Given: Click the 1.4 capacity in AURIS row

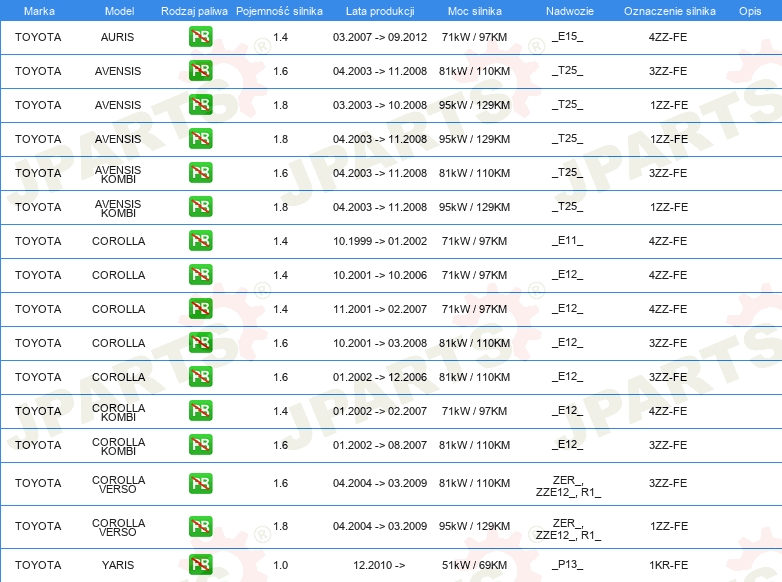Looking at the screenshot, I should (x=280, y=37).
